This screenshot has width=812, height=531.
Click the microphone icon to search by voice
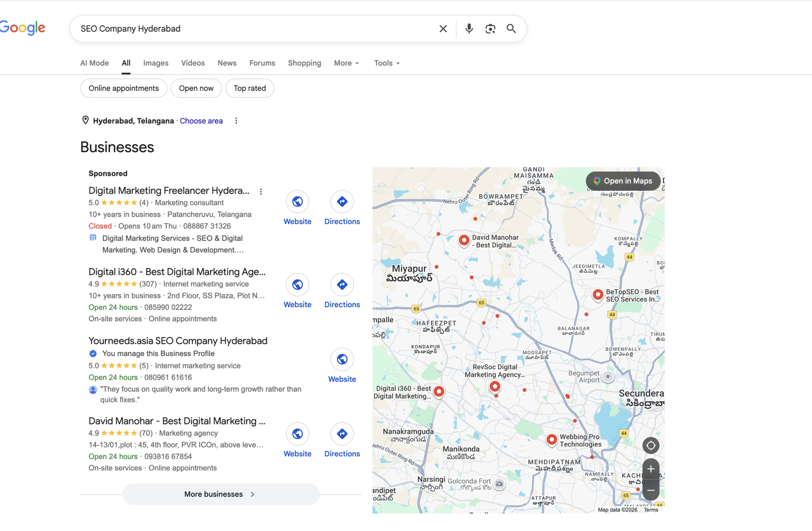468,28
